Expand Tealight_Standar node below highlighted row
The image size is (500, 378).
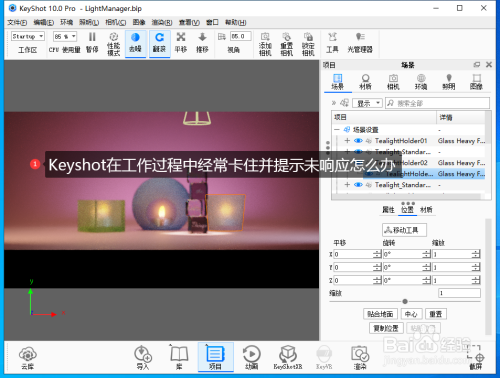pos(347,185)
